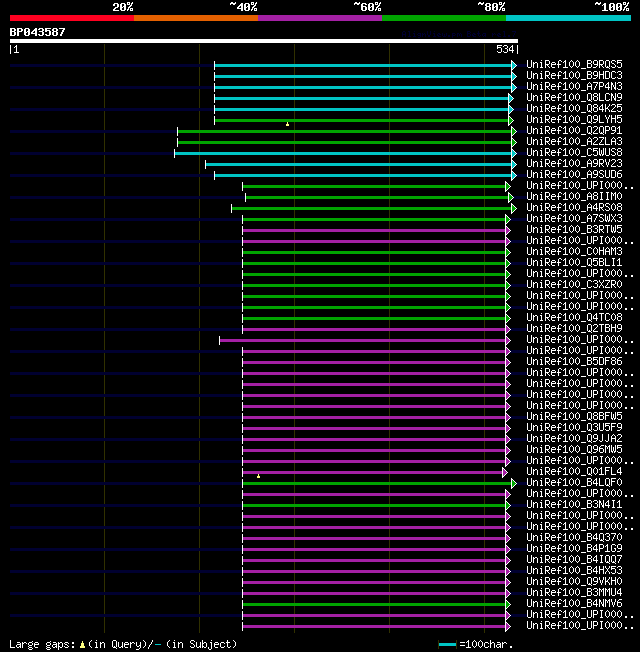Viewport: 640px width, 652px height.
Task: Click the =100char. scale label
Action: [x=486, y=645]
